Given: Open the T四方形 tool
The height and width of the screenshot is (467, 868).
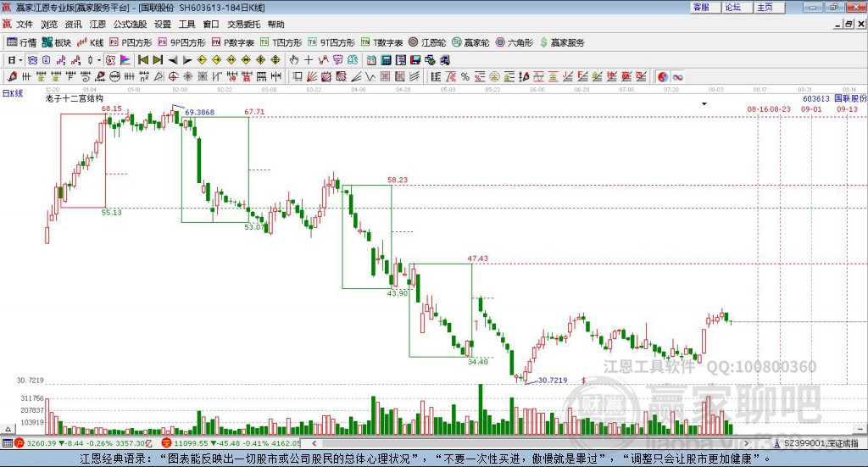Looking at the screenshot, I should coord(281,42).
